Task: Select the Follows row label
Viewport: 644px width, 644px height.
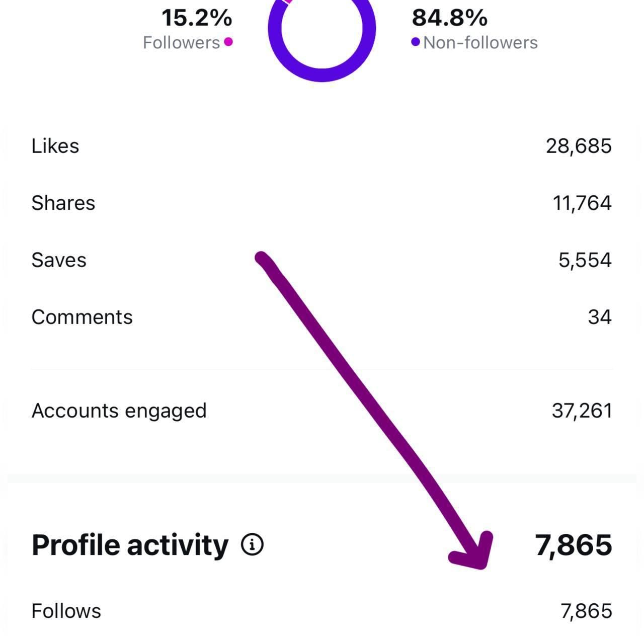Action: (x=66, y=611)
